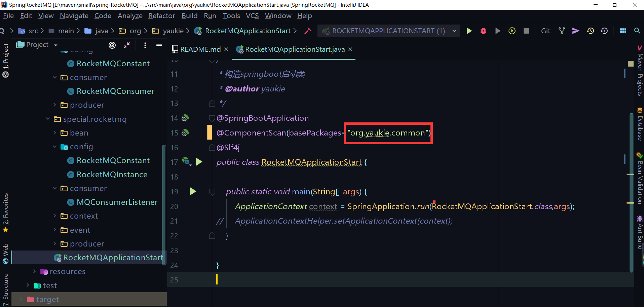Start debugging with the red bug icon
This screenshot has height=307, width=644.
[483, 31]
